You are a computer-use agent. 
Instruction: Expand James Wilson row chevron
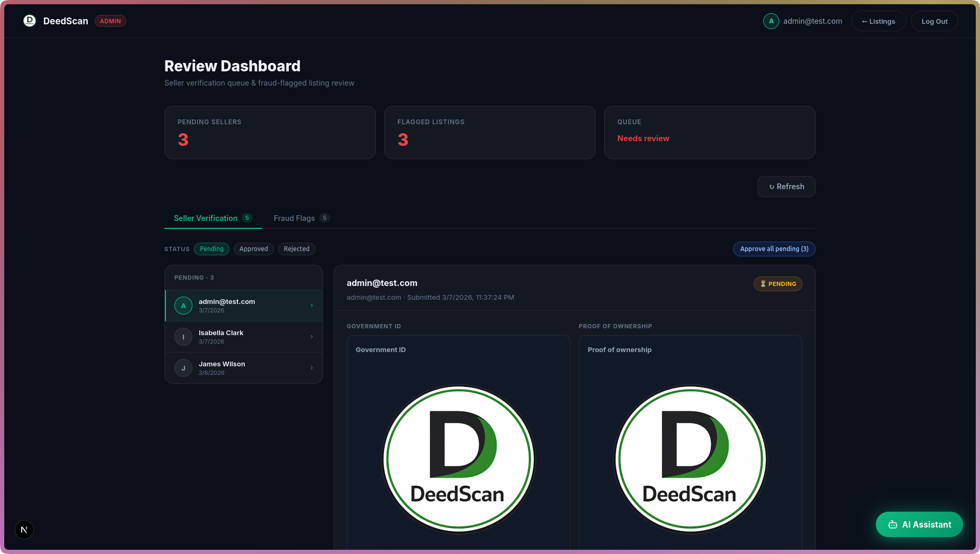pyautogui.click(x=312, y=368)
